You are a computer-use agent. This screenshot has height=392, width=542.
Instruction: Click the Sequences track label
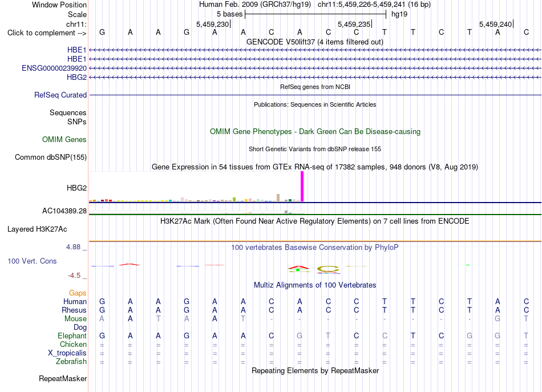(x=68, y=112)
